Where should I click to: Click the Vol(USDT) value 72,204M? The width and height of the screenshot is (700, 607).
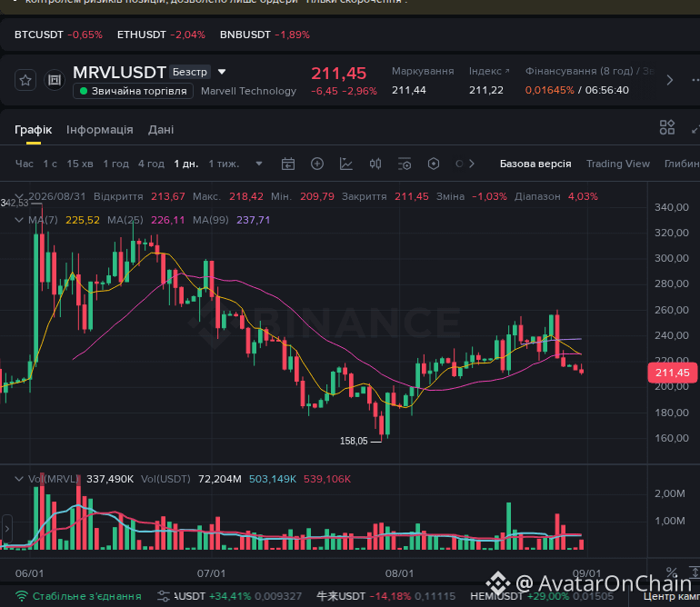pos(220,479)
